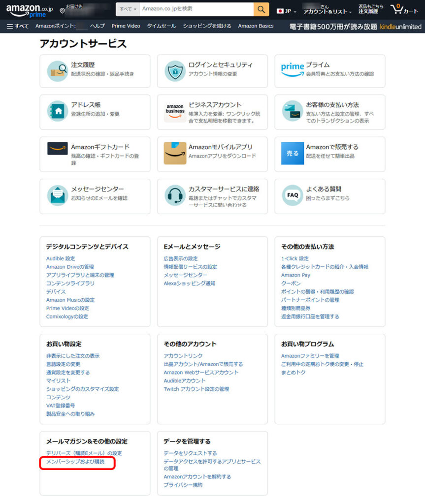This screenshot has width=425, height=504.
Task: Click the Amazonギフトカード gift card icon
Action: [x=58, y=149]
